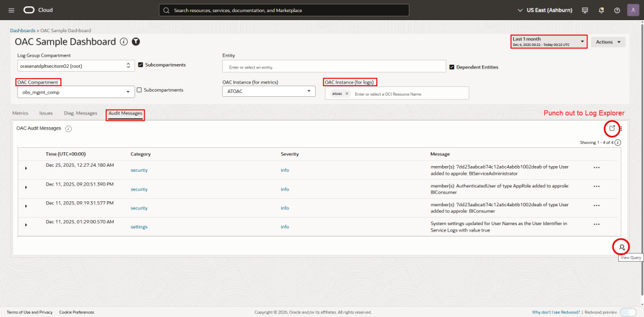Toggle Subcompartments checkbox for Log Group
The height and width of the screenshot is (317, 644).
click(141, 65)
